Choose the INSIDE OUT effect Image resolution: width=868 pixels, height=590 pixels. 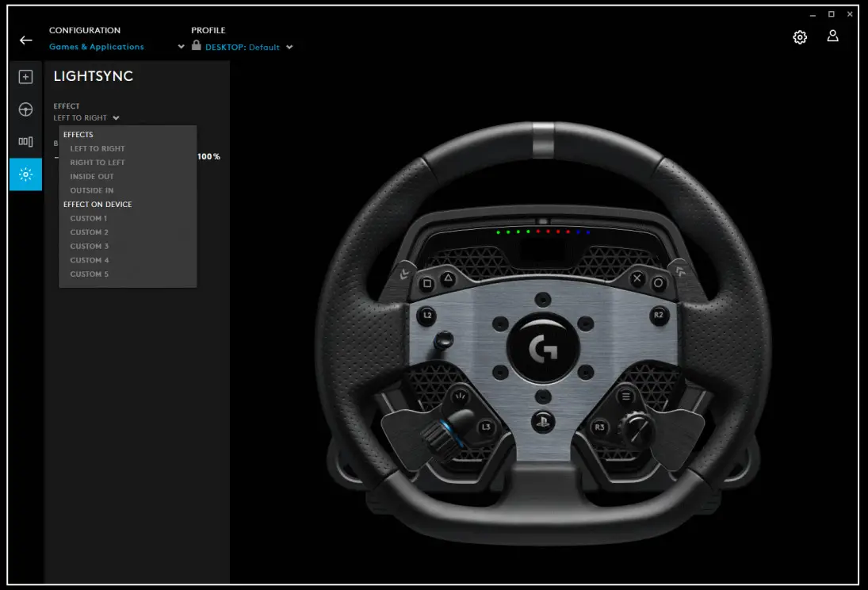coord(91,176)
